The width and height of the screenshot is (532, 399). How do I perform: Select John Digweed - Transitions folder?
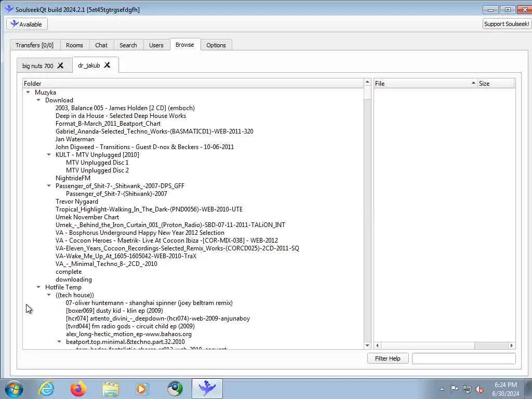pyautogui.click(x=144, y=147)
